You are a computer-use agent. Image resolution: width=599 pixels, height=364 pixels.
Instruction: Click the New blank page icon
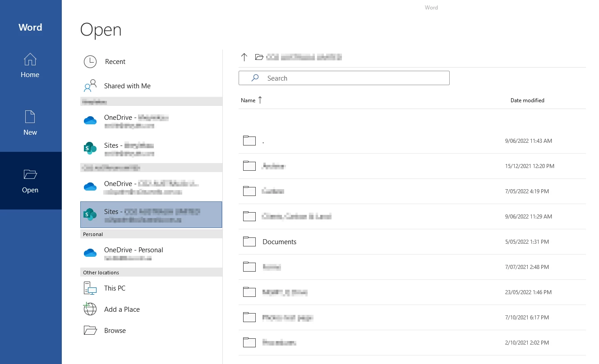(x=30, y=117)
